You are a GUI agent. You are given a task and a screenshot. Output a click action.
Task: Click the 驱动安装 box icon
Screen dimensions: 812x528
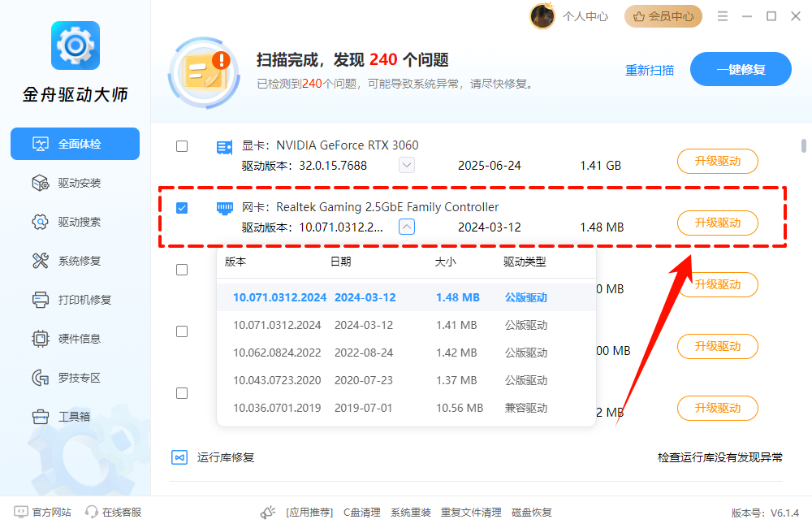[x=41, y=183]
